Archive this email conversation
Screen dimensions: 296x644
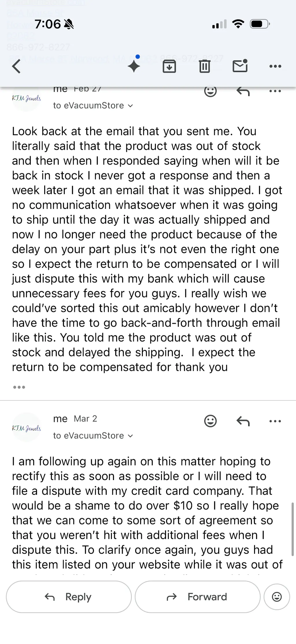169,66
